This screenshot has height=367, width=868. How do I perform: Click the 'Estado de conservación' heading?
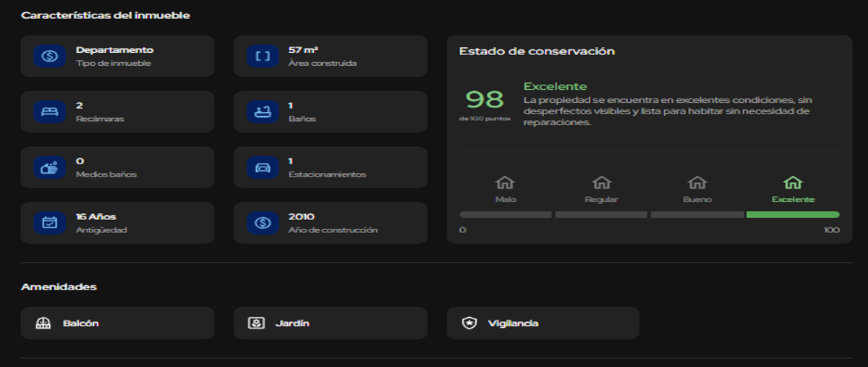(537, 51)
